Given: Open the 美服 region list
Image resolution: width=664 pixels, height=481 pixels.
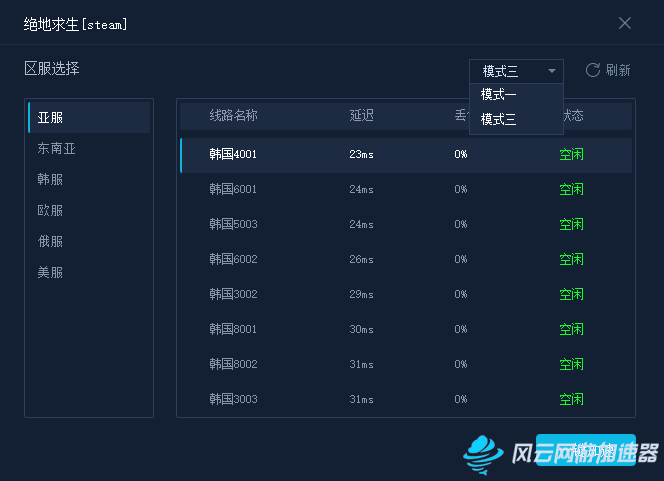Looking at the screenshot, I should 89,272.
